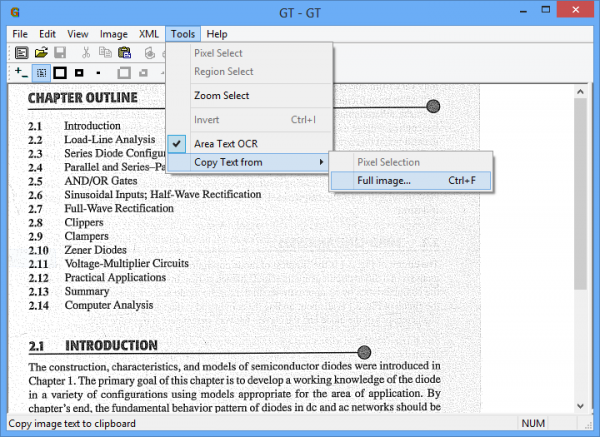Click the vertical scrollbar down arrow
Viewport: 600px width, 437px height.
580,406
